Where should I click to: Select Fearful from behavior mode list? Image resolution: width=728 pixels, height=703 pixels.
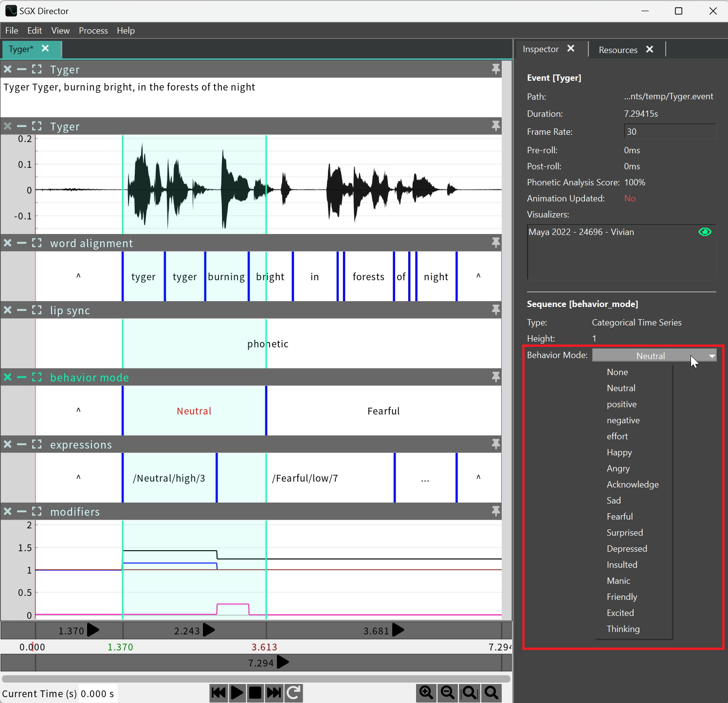(x=619, y=517)
